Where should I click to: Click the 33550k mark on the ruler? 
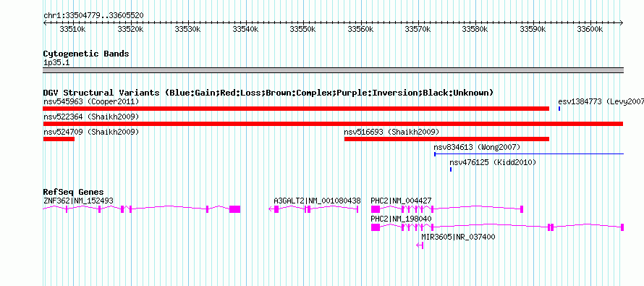[303, 29]
